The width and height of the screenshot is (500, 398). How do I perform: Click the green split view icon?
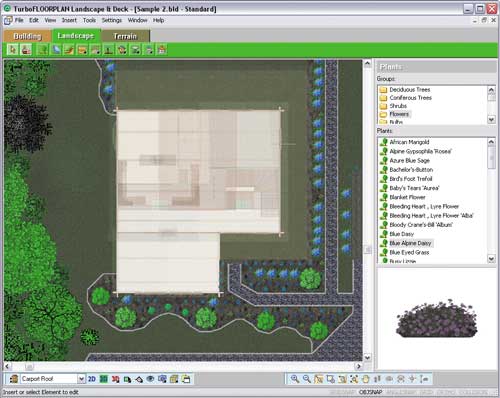pyautogui.click(x=104, y=379)
